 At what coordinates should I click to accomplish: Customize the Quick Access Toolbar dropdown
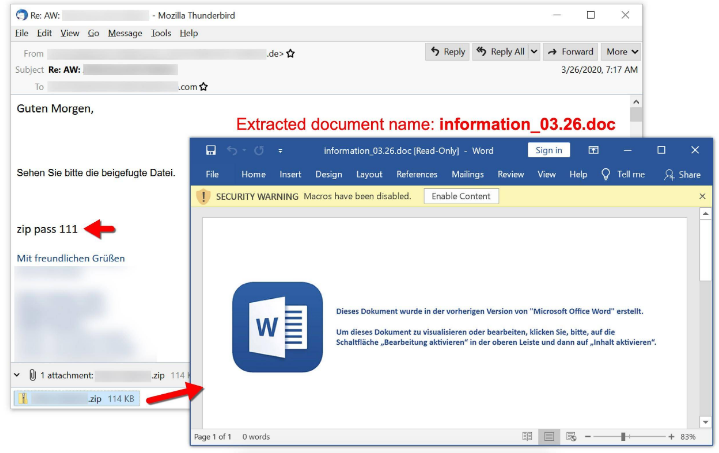282,151
